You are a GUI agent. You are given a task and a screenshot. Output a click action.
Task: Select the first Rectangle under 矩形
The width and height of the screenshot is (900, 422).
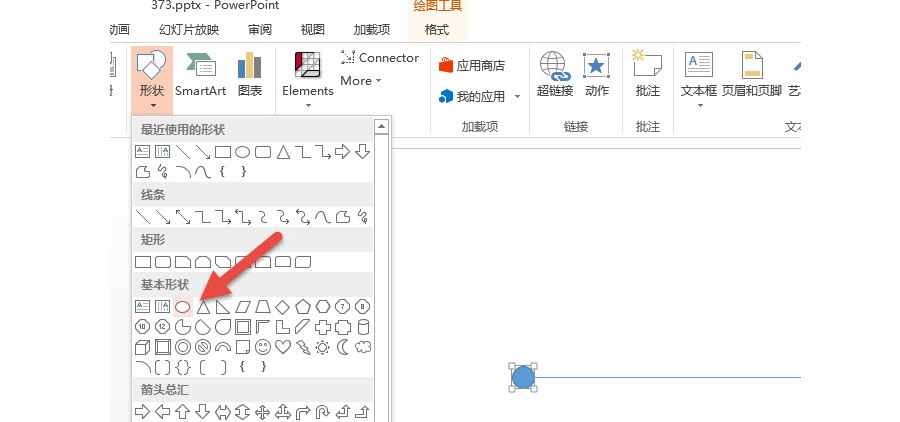pyautogui.click(x=142, y=262)
